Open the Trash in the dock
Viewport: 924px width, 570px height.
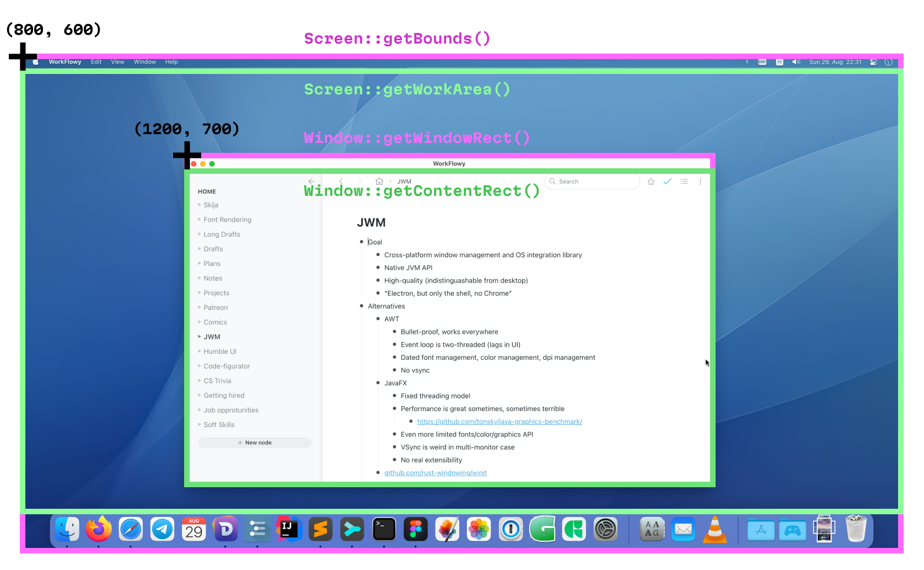click(856, 529)
